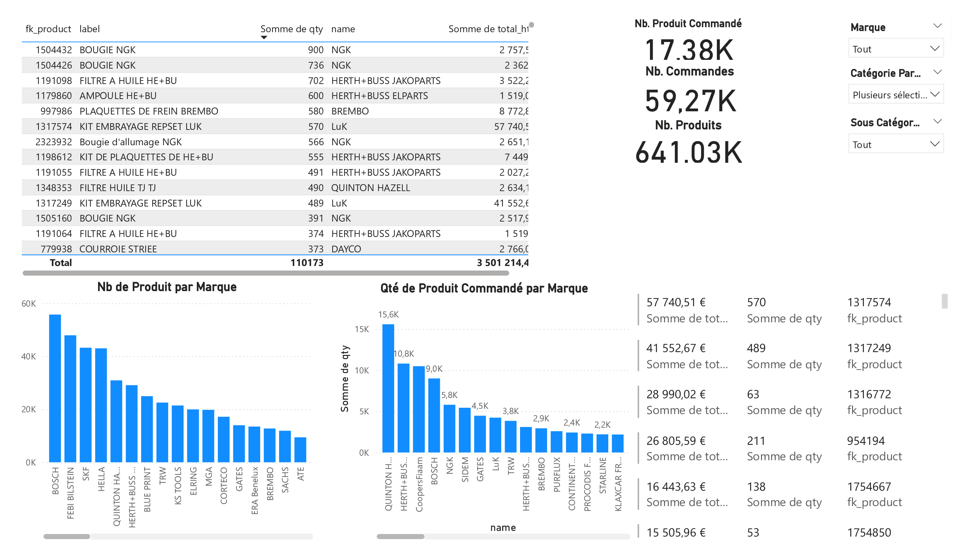Sort by the fk_product column header
This screenshot has width=969, height=560.
(48, 29)
